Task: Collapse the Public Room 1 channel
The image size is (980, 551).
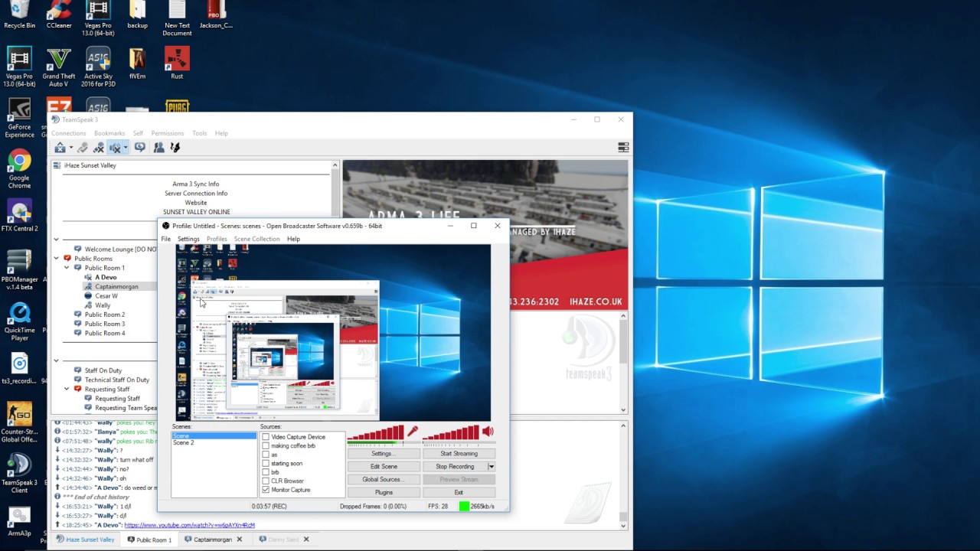Action: [x=67, y=268]
